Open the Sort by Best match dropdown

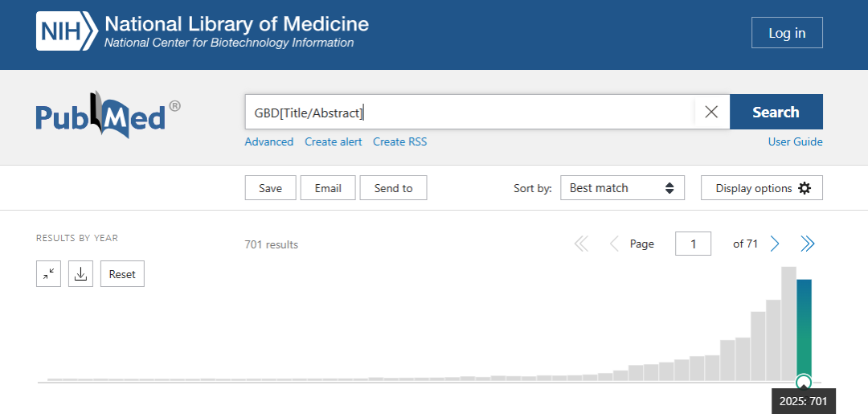click(622, 188)
